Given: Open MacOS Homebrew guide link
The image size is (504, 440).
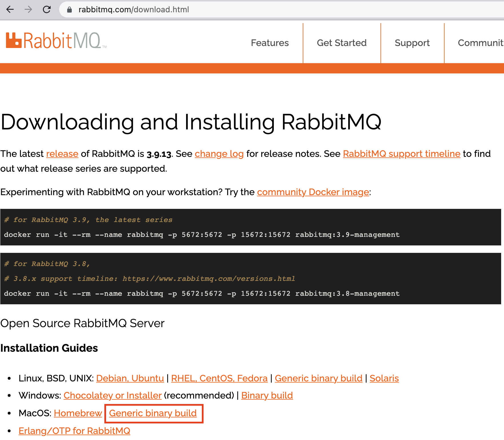Looking at the screenshot, I should (78, 413).
